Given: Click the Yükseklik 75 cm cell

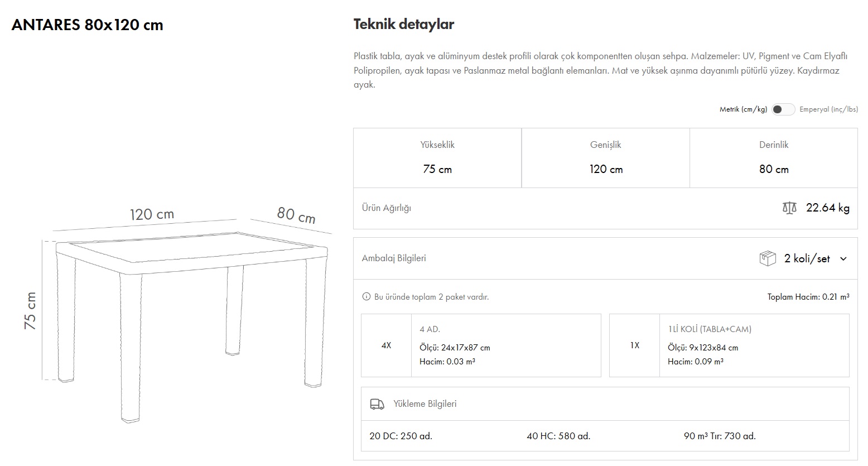Looking at the screenshot, I should coord(437,158).
